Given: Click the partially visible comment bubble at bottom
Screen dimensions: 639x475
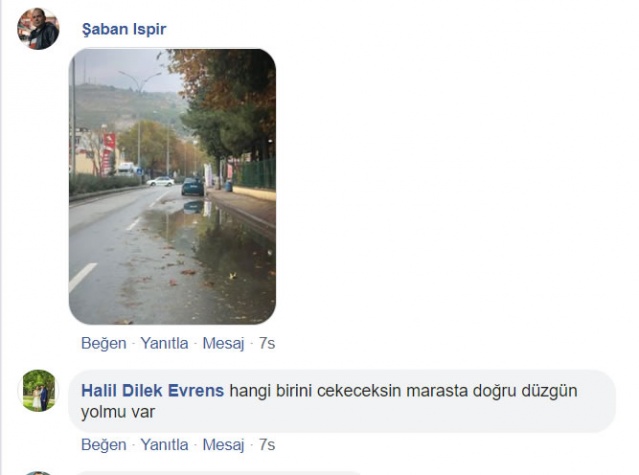Looking at the screenshot, I should tap(218, 473).
